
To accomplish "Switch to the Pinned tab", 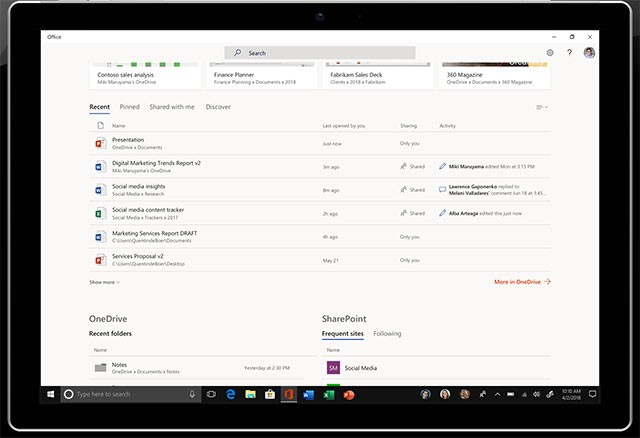I will point(129,106).
